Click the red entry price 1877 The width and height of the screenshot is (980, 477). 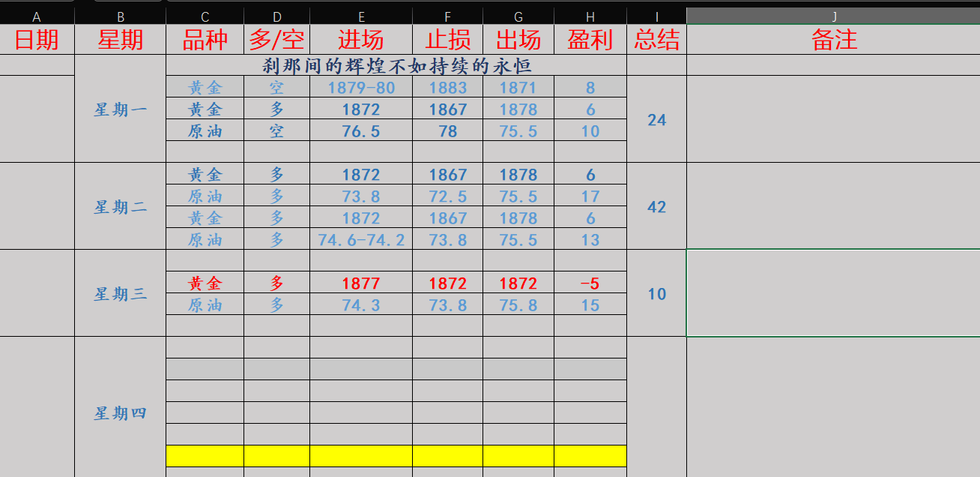(361, 283)
